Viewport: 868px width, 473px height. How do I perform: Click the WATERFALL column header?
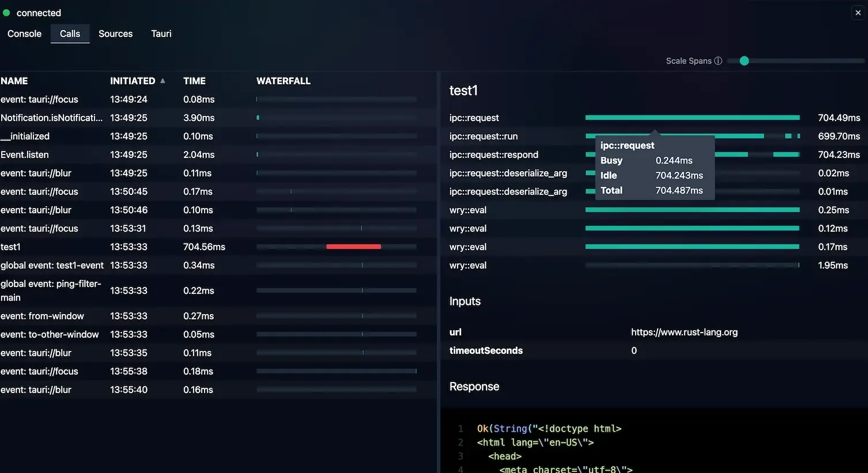click(x=284, y=81)
